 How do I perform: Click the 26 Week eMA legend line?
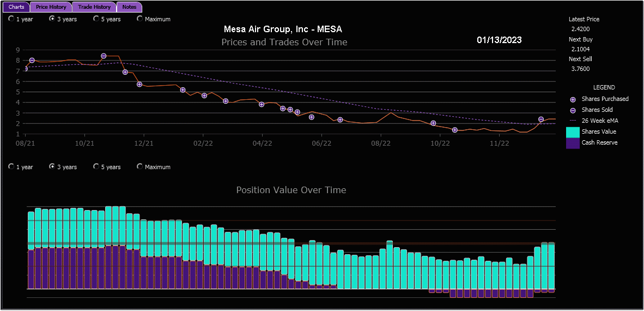click(x=573, y=121)
